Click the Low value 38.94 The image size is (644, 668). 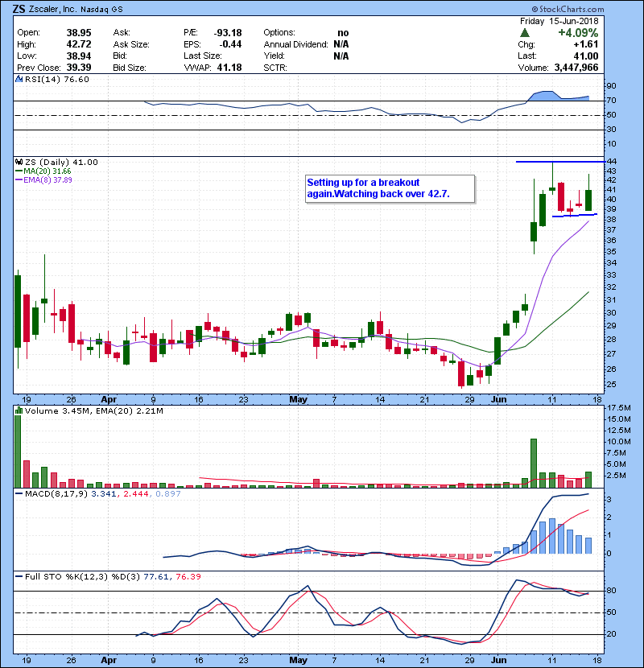[79, 56]
